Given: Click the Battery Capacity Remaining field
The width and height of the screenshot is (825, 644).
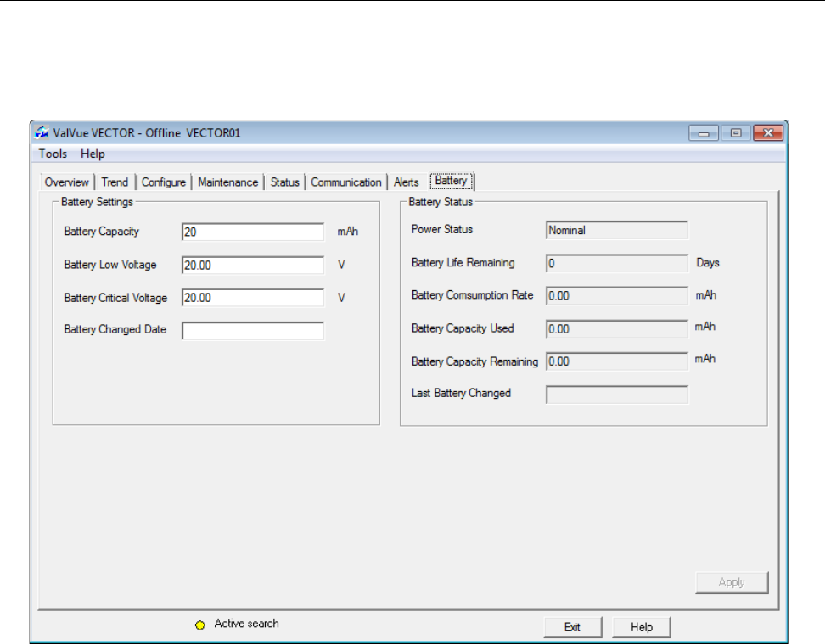Looking at the screenshot, I should pyautogui.click(x=617, y=361).
